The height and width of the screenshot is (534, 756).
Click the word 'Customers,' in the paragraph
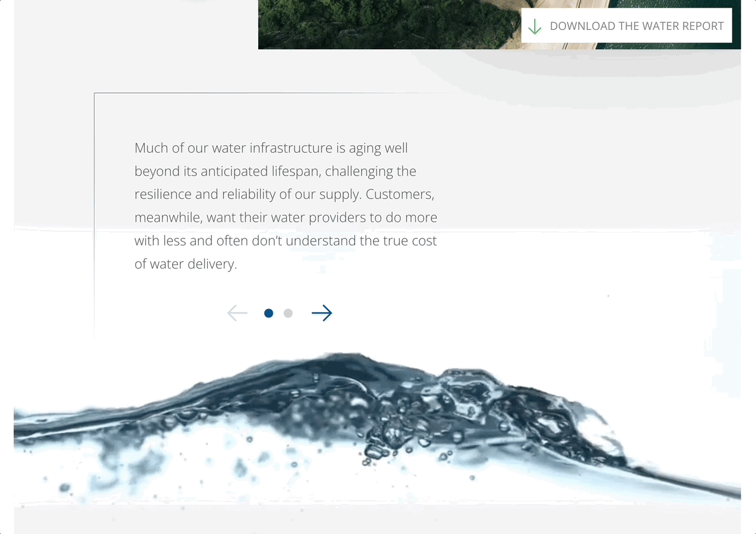coord(400,194)
